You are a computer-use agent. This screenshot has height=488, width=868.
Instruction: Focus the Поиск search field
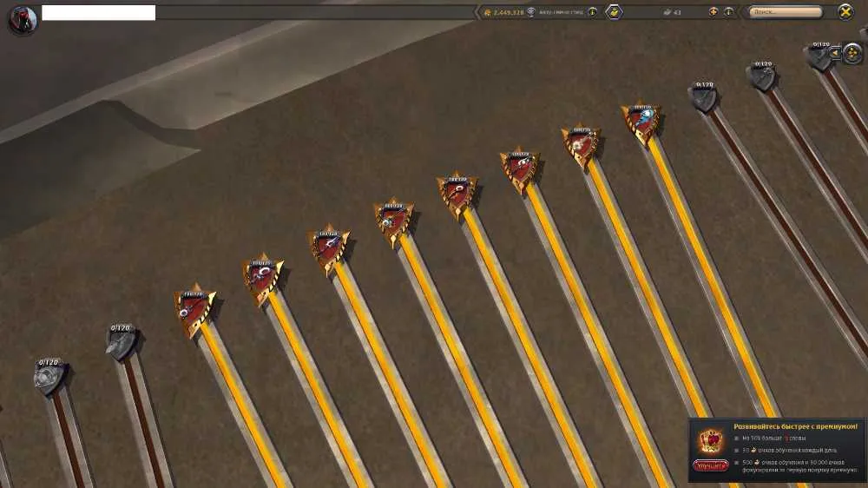(x=786, y=11)
